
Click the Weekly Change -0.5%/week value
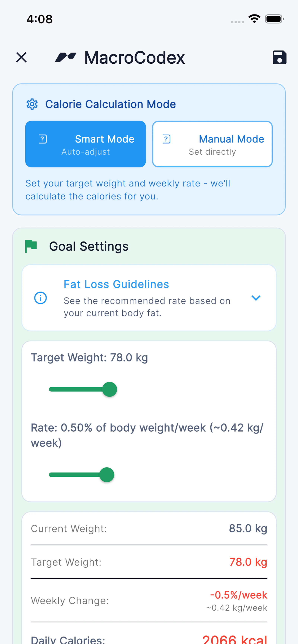[239, 595]
